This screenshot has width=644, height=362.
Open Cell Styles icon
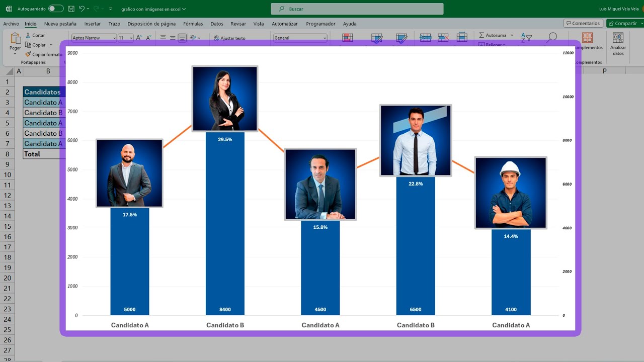(401, 37)
